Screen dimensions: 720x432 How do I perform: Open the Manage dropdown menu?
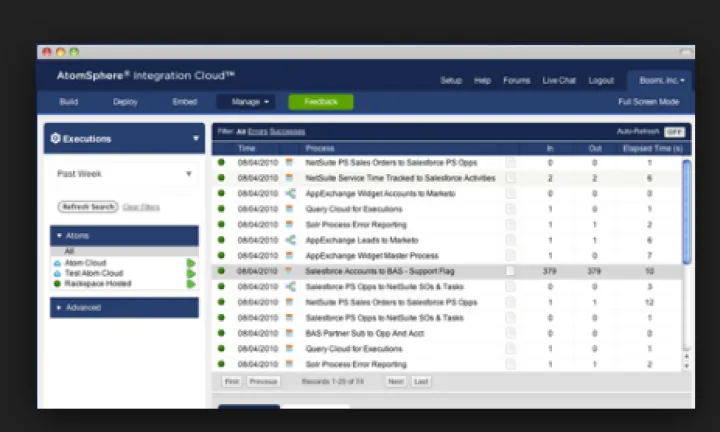[x=246, y=102]
